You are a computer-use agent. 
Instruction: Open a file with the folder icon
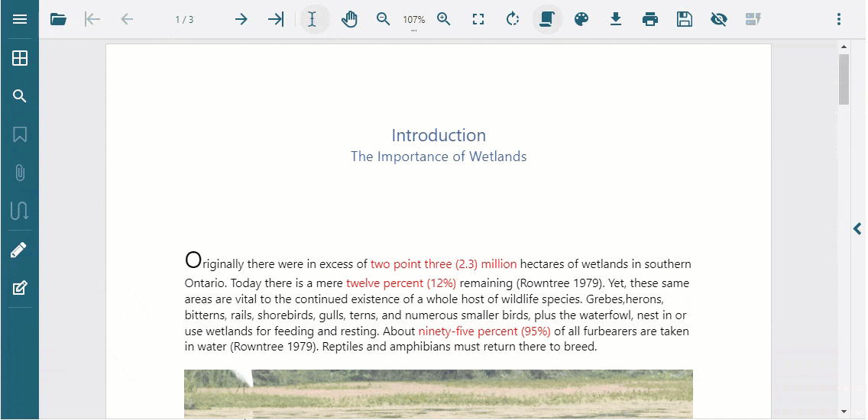click(x=58, y=19)
